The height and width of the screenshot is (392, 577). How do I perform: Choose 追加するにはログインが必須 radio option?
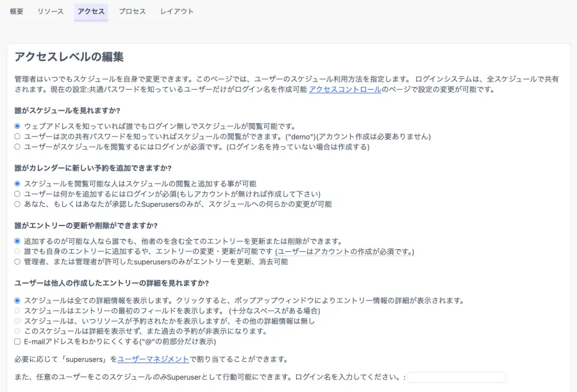click(x=17, y=194)
